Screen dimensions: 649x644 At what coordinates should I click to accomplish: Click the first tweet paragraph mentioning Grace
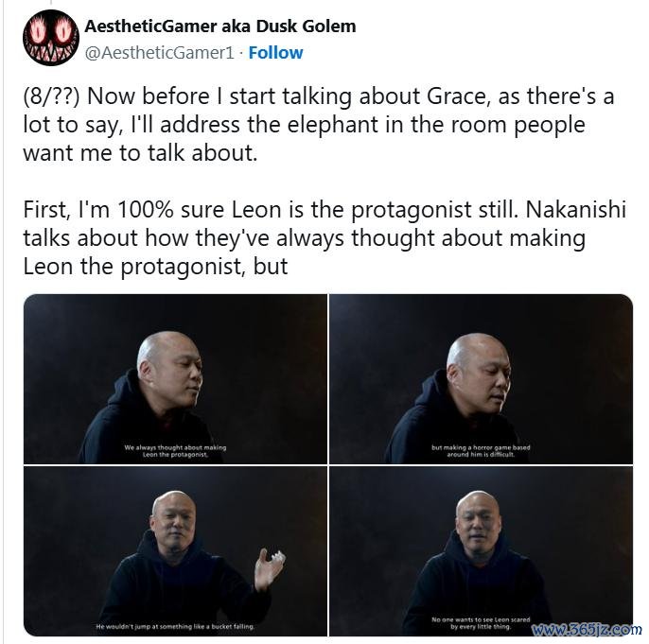pyautogui.click(x=318, y=125)
